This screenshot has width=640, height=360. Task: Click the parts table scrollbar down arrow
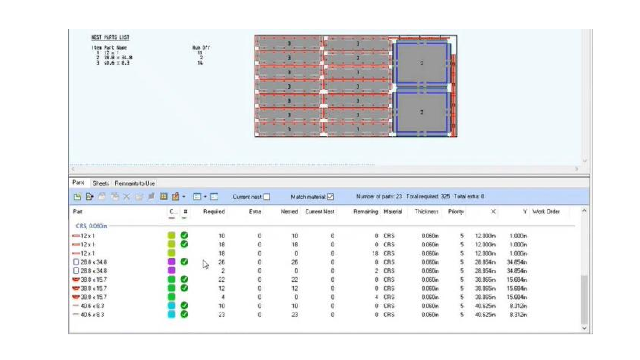click(584, 328)
